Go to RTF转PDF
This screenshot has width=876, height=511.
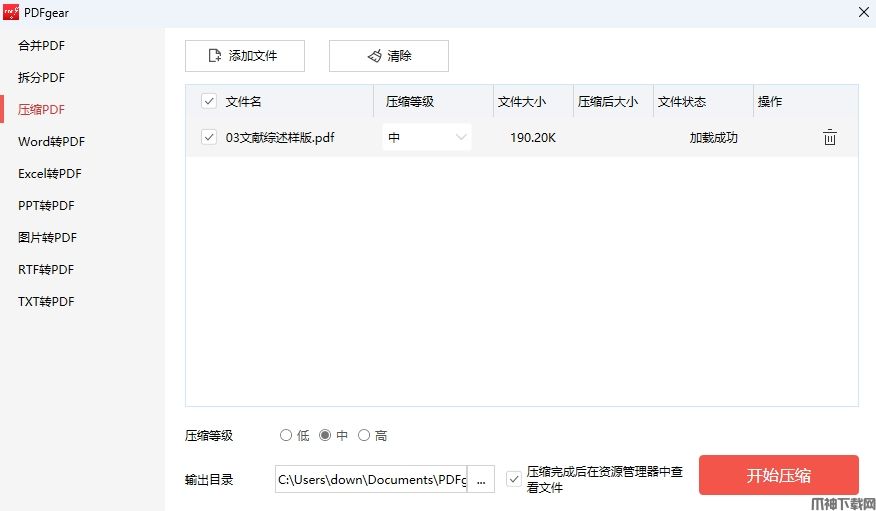click(46, 270)
